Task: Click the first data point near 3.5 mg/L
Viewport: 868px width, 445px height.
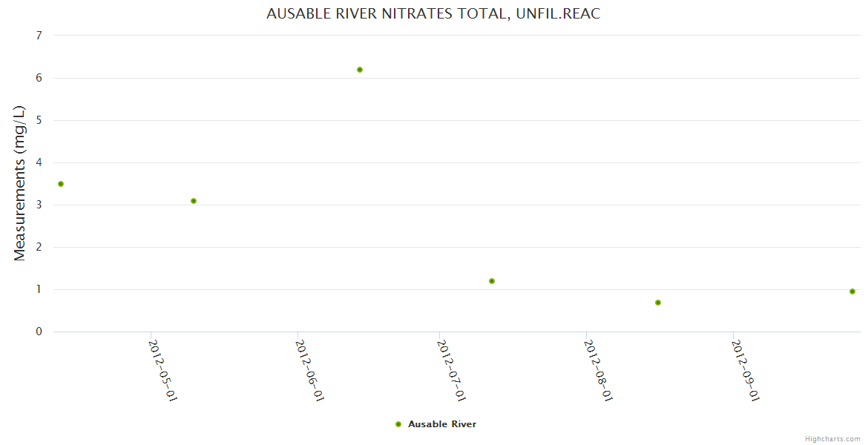Action: pyautogui.click(x=61, y=184)
